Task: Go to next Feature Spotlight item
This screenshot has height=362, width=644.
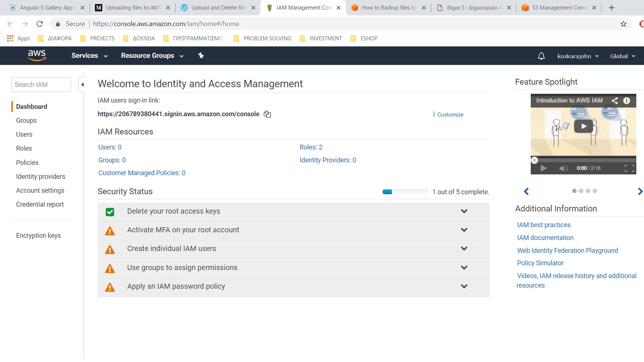Action: pyautogui.click(x=640, y=191)
